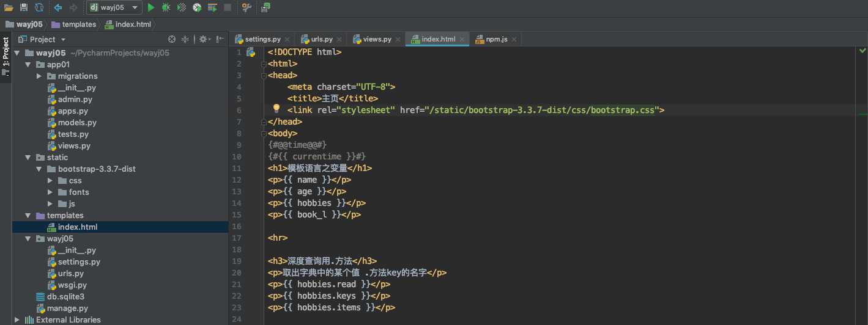Expand the migrations folder
Viewport: 868px width, 325px height.
coord(39,76)
